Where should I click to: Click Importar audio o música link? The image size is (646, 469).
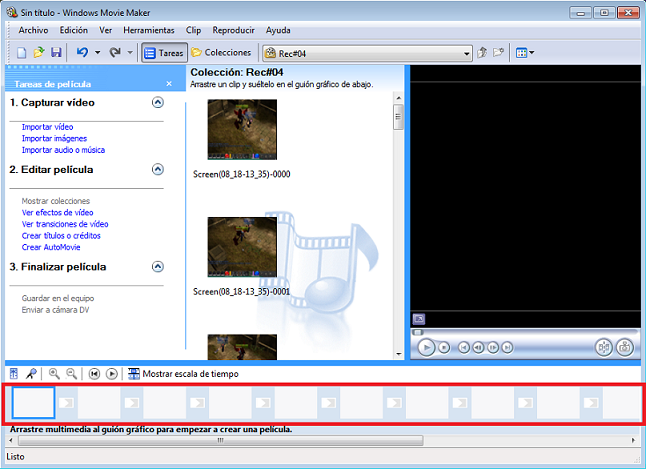63,150
